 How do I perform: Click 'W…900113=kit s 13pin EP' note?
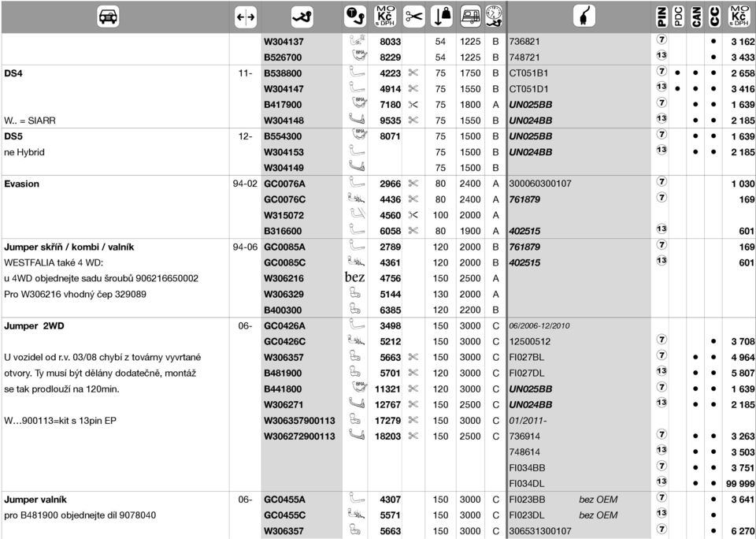61,421
